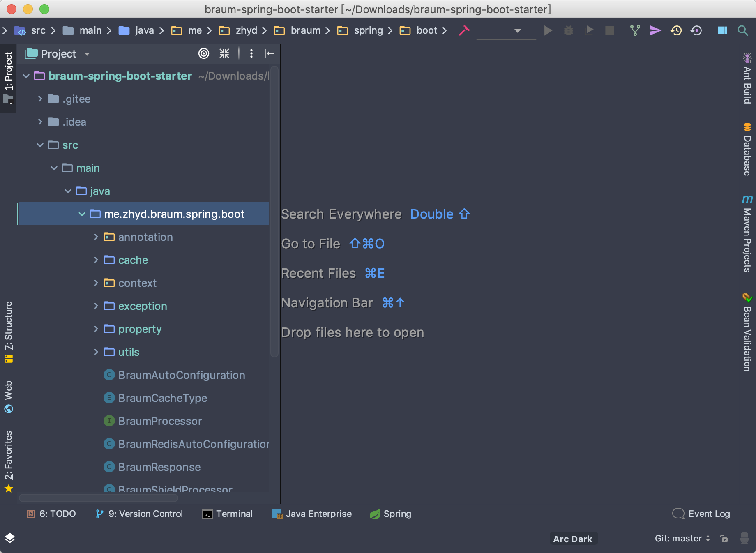Expand the property package
This screenshot has height=553, width=756.
(96, 329)
